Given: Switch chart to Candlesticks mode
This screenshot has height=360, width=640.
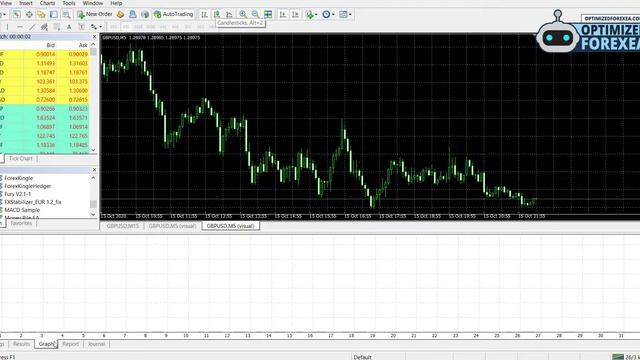Looking at the screenshot, I should [217, 14].
